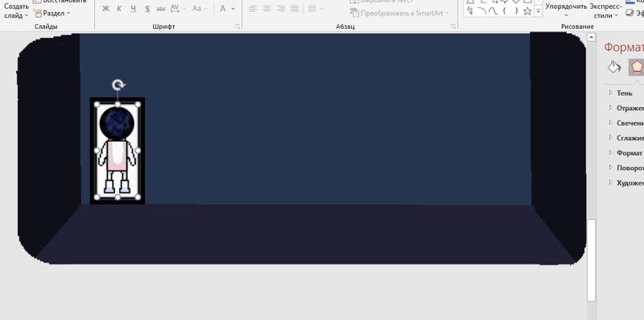Open Абзац dialog launcher
The width and height of the screenshot is (644, 320).
[x=453, y=27]
